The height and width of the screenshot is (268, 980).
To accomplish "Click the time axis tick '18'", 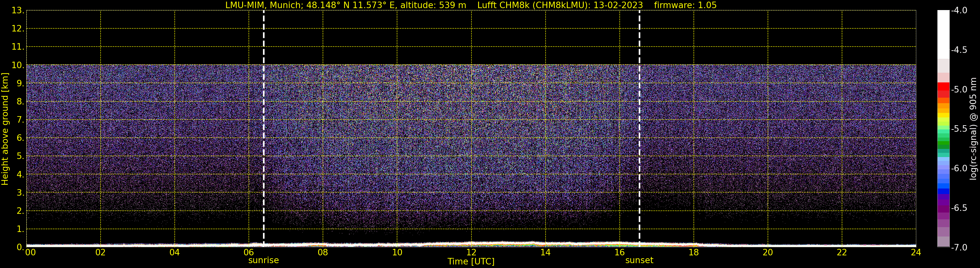I will click(694, 252).
